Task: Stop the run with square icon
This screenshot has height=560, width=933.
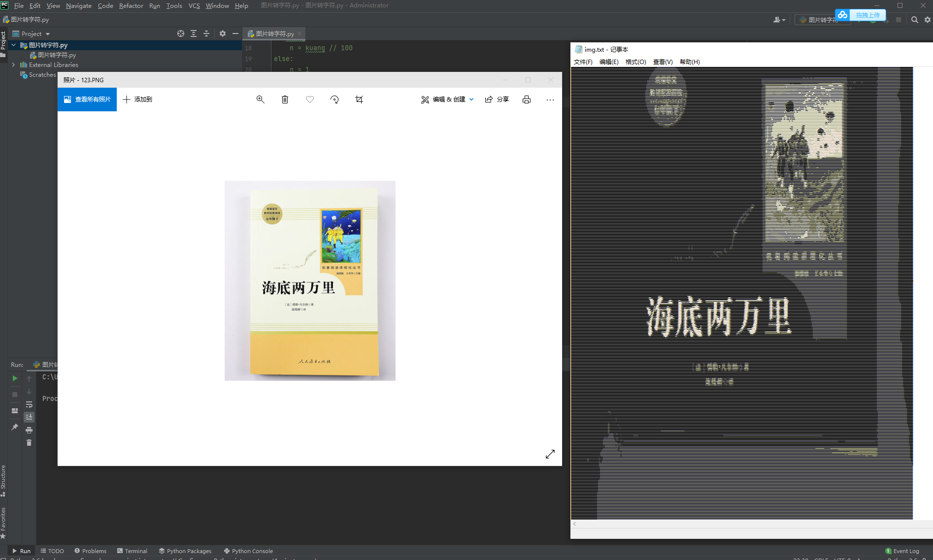Action: [15, 395]
